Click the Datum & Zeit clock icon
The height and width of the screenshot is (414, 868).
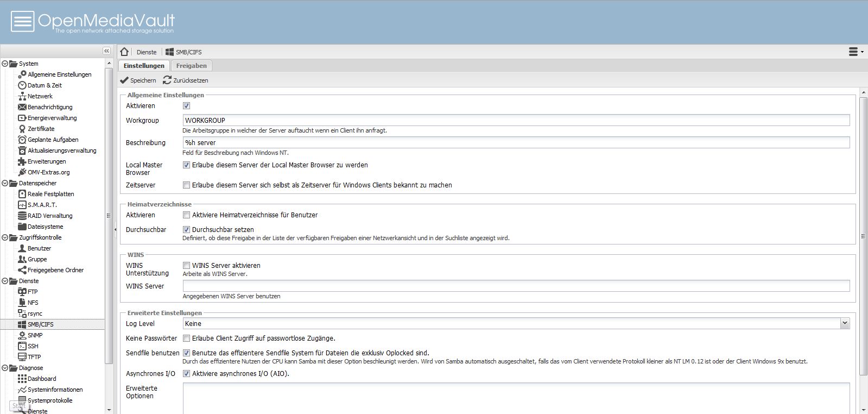click(22, 85)
